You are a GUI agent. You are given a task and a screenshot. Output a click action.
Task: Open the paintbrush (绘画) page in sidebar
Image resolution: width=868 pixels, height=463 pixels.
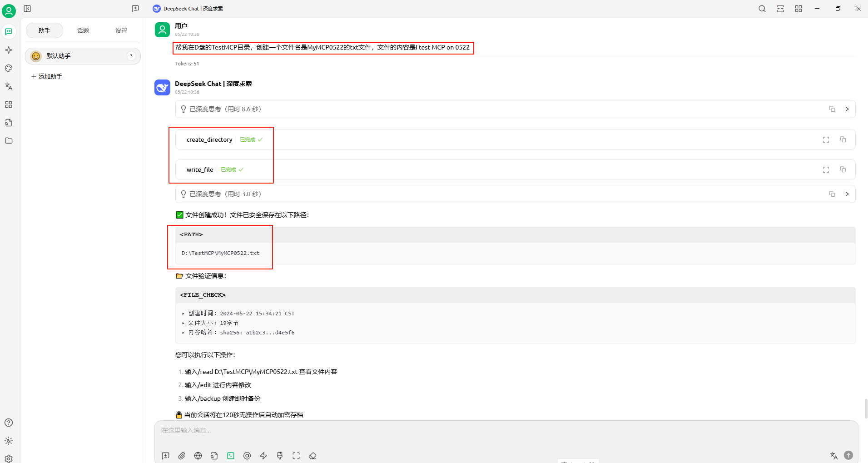pos(9,68)
